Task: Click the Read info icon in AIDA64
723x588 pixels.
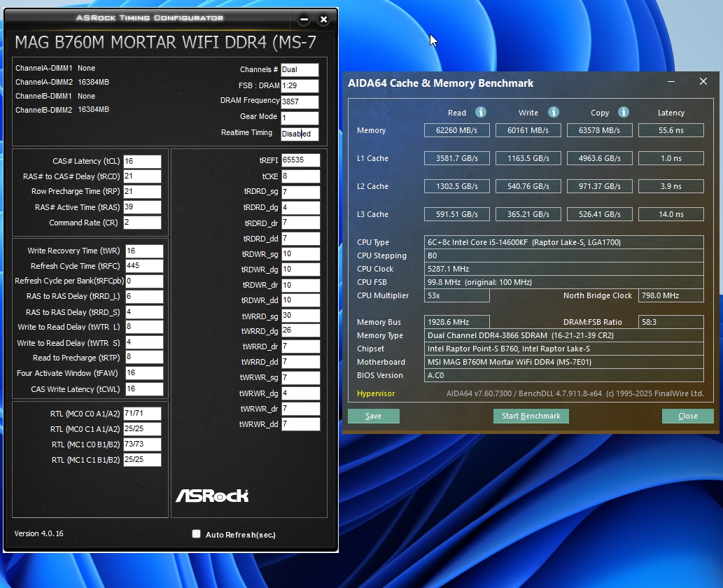Action: pos(480,112)
